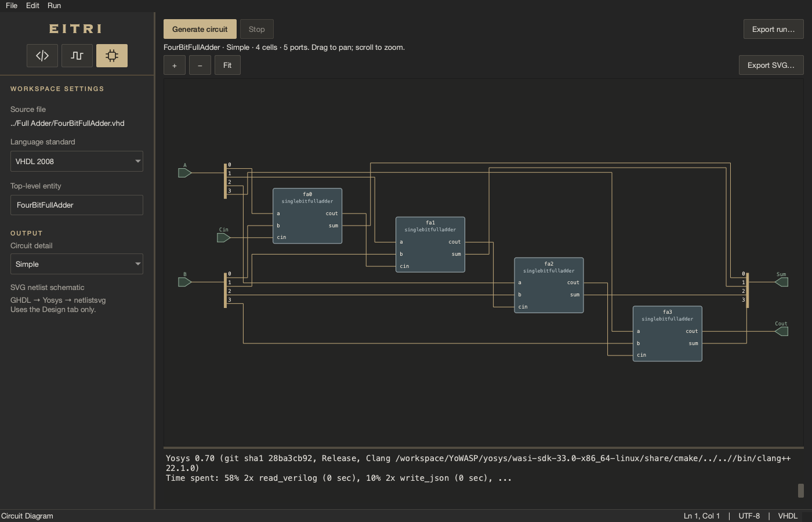
Task: Click the Circuit Diagram status label
Action: pyautogui.click(x=27, y=516)
